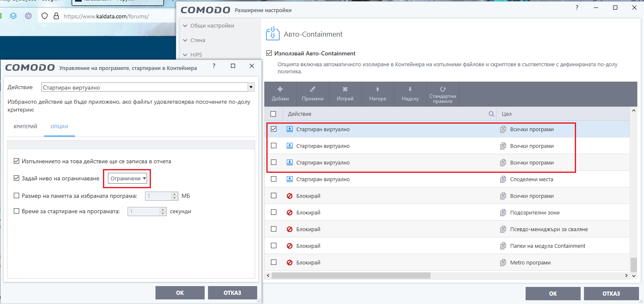Switch to the ОПЦИИ tab
The image size is (644, 304).
pos(60,127)
